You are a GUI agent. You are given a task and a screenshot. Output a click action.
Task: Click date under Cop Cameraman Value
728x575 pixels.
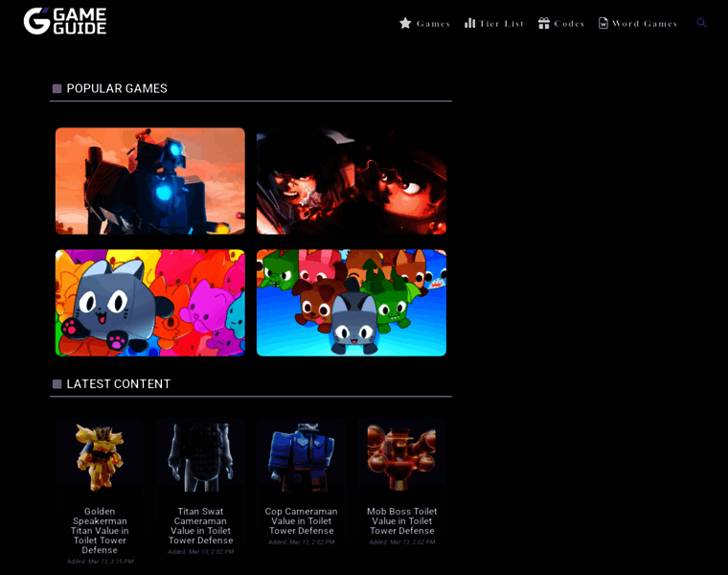tap(302, 542)
